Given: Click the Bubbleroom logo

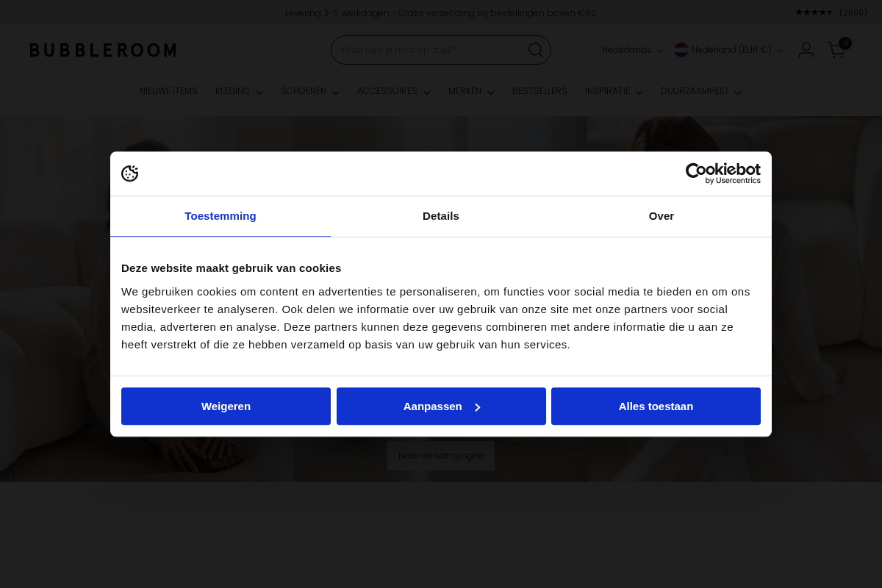Looking at the screenshot, I should click(x=103, y=50).
